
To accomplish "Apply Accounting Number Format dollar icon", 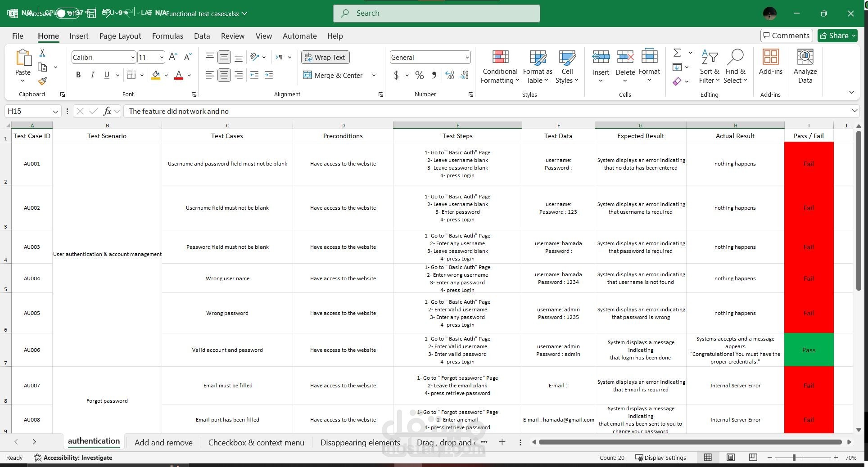I will [396, 75].
